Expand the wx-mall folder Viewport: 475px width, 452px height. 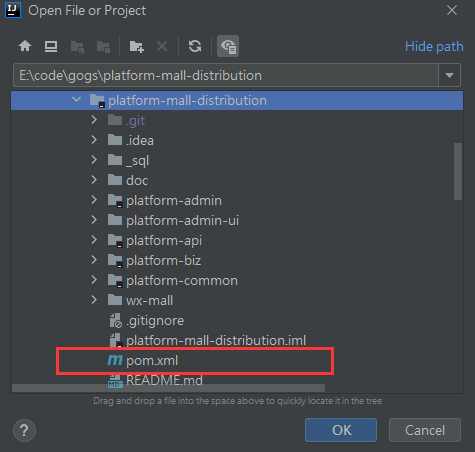coord(94,300)
